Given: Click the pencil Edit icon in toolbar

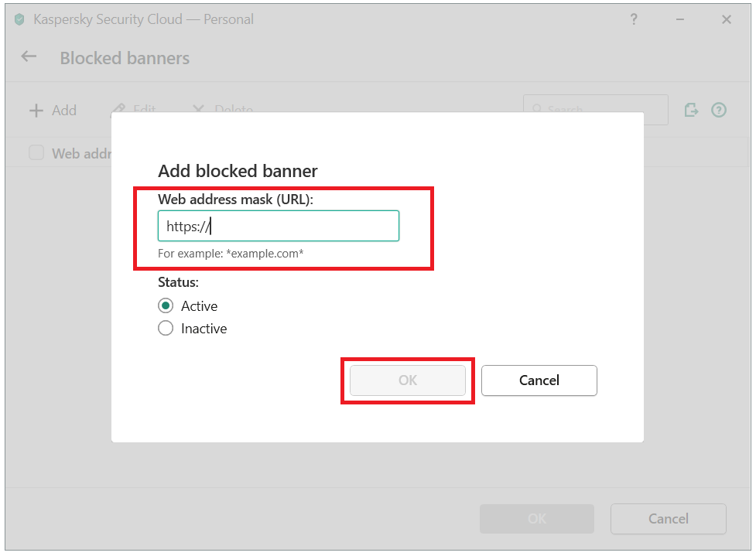Looking at the screenshot, I should click(119, 108).
